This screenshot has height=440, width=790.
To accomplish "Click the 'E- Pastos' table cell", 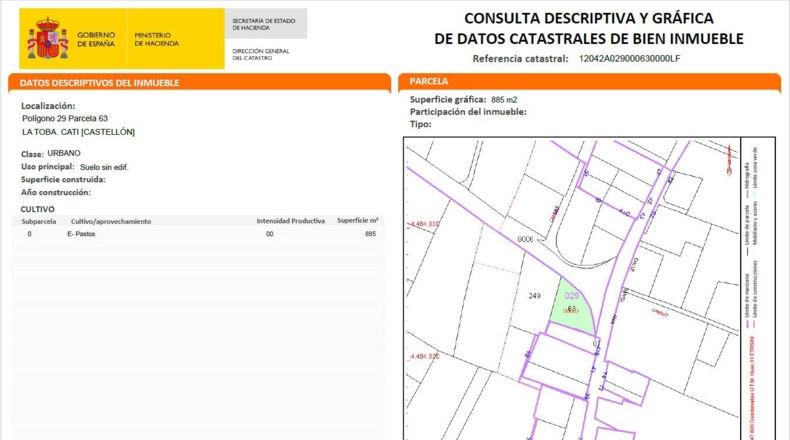I will pos(81,234).
